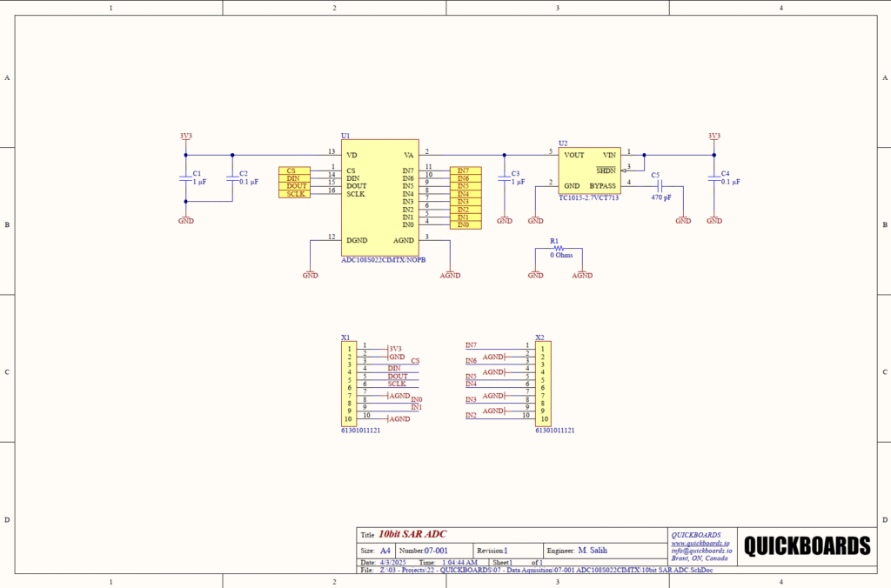891x588 pixels.
Task: Select the X2 connector header
Action: pos(540,384)
